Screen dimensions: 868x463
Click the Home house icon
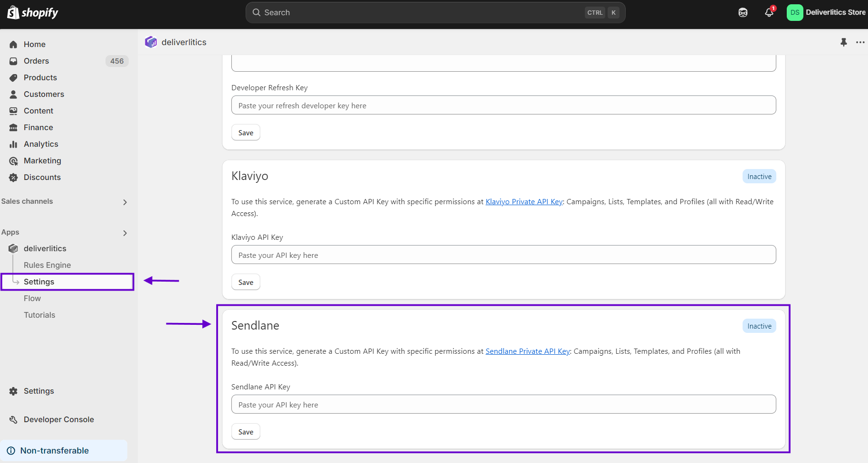point(13,45)
